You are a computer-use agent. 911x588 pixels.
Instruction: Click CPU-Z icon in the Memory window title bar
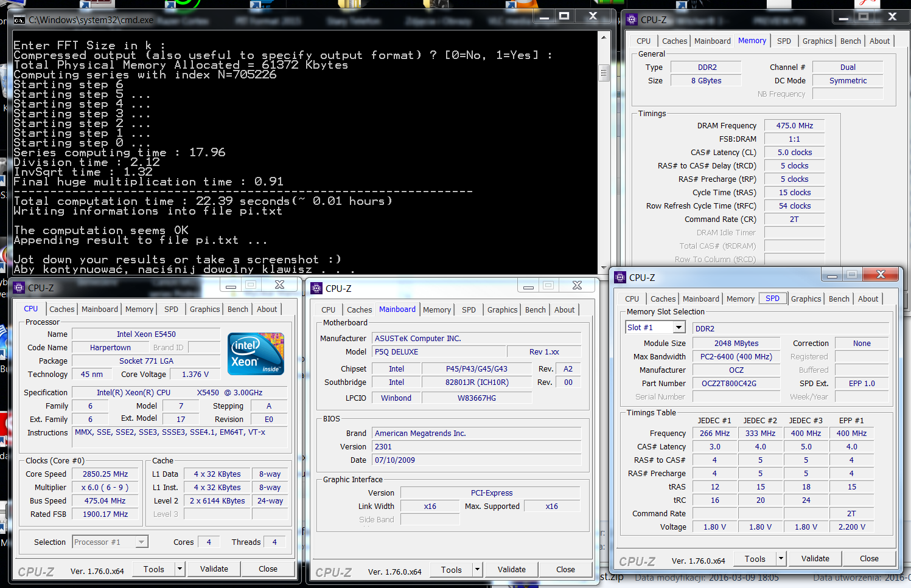(632, 19)
